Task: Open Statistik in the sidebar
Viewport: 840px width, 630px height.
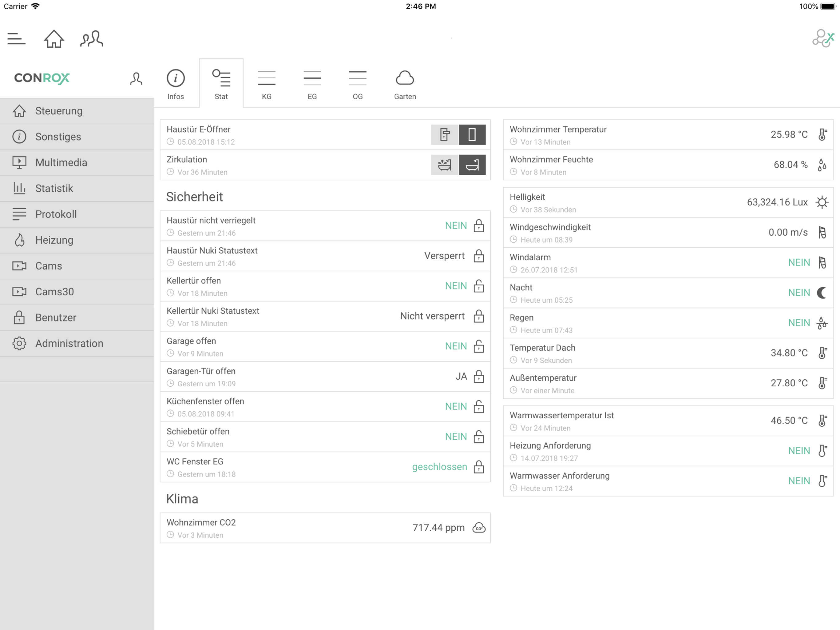Action: [x=77, y=189]
